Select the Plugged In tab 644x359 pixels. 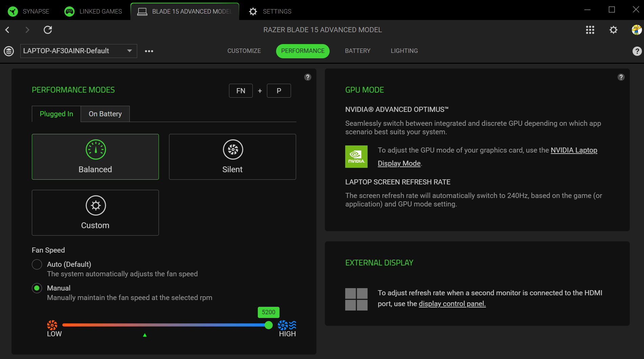click(x=56, y=114)
